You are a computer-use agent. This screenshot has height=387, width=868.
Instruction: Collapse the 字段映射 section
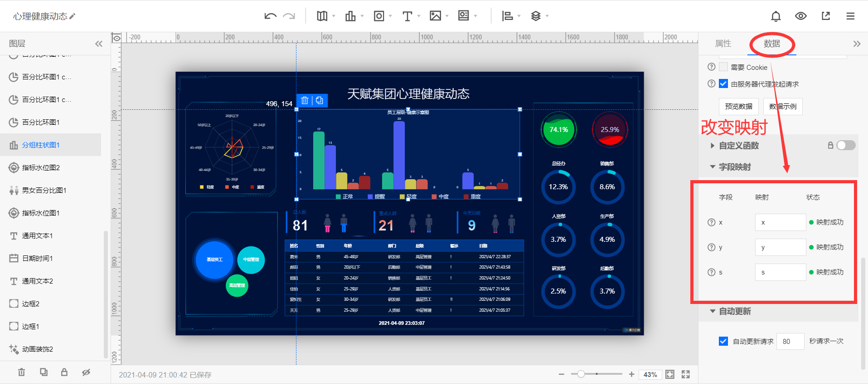pos(713,167)
